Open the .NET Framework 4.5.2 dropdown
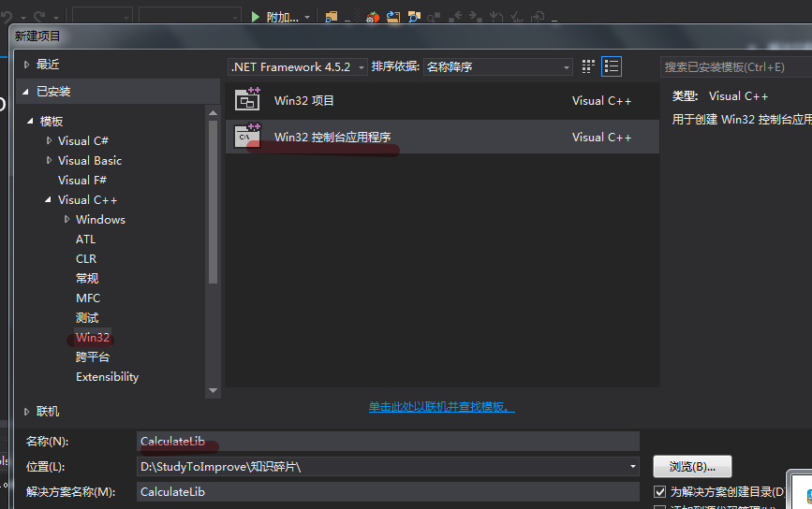The width and height of the screenshot is (812, 509). tap(297, 66)
